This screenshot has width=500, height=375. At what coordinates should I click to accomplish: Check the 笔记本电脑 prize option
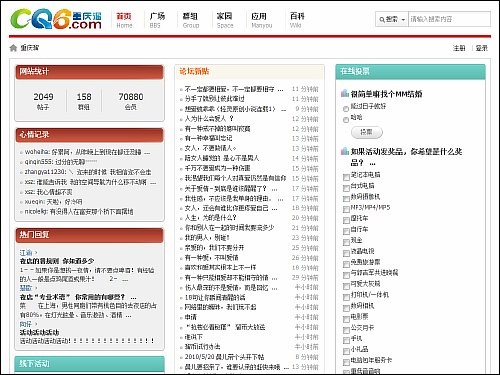pyautogui.click(x=346, y=177)
